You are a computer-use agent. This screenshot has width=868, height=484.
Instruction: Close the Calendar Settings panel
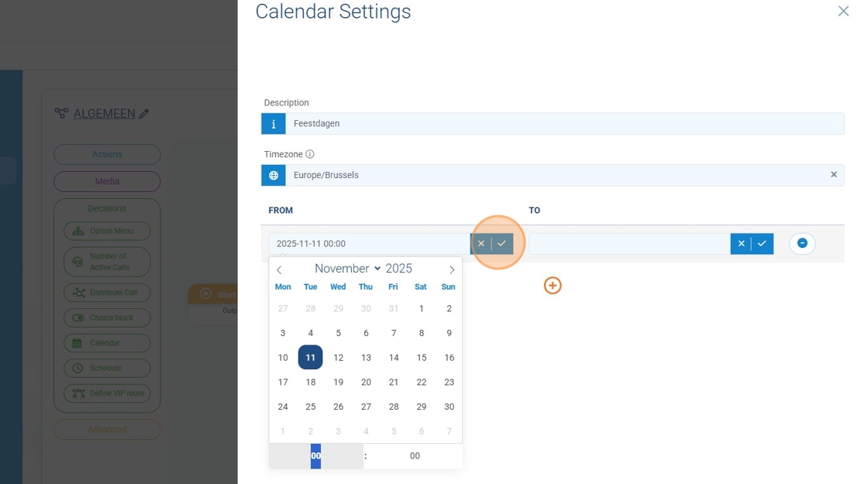pyautogui.click(x=843, y=12)
